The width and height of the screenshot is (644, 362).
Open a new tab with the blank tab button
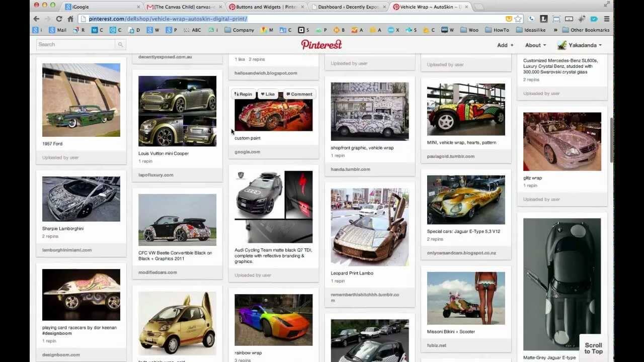click(x=478, y=7)
